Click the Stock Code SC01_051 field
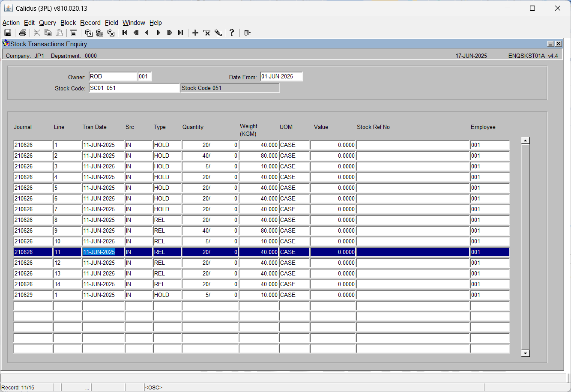 coord(134,88)
